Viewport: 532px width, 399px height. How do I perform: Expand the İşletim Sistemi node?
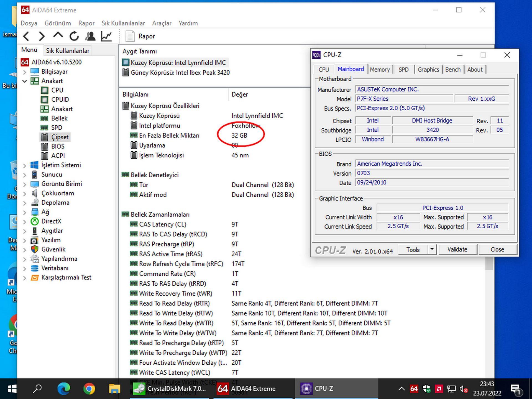(x=25, y=166)
